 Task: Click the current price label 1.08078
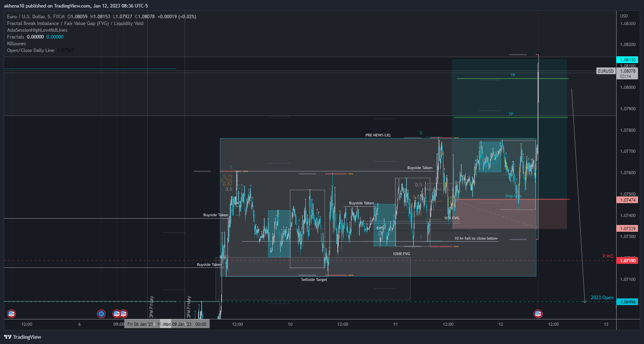click(627, 71)
